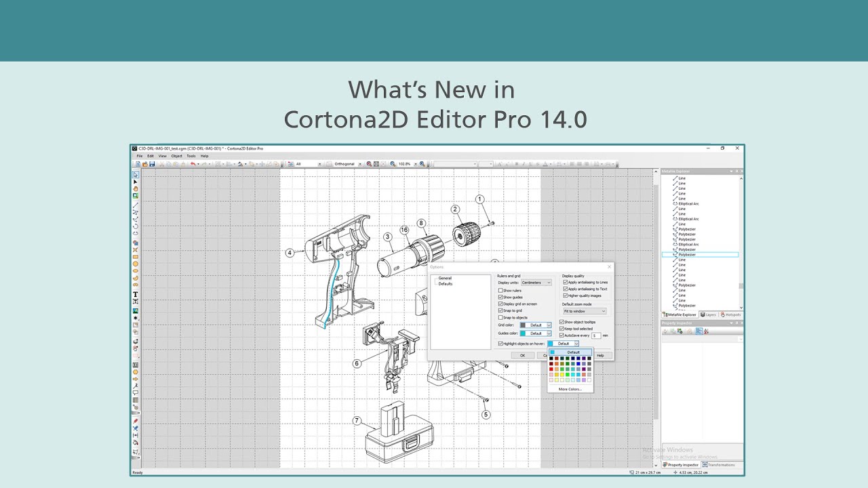This screenshot has width=868, height=488.
Task: Click the fit-to-window zoom icon
Action: (376, 164)
